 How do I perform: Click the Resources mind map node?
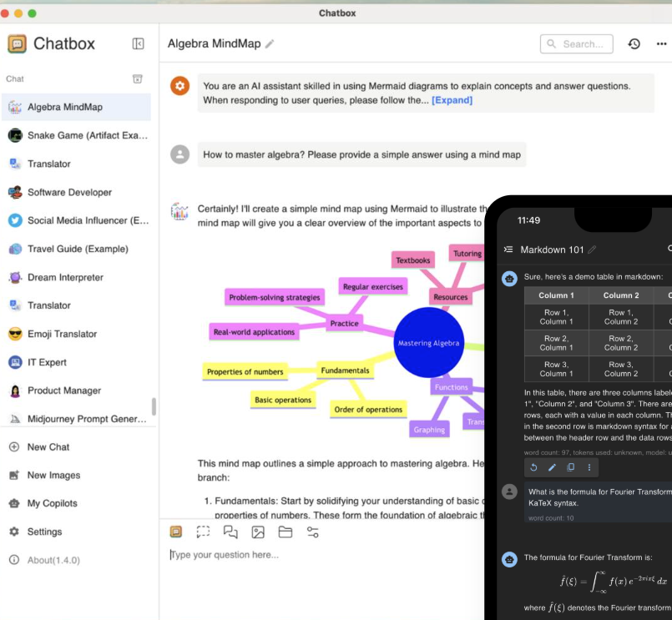click(451, 296)
